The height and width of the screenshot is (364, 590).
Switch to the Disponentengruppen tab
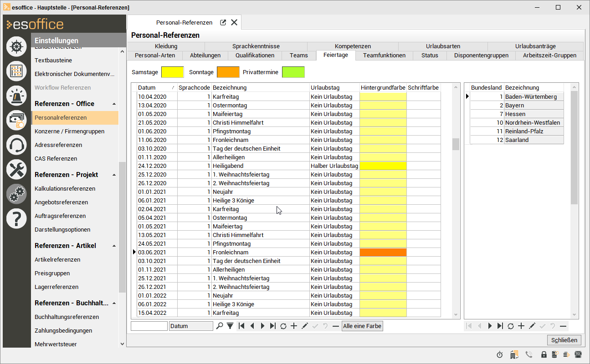tap(481, 56)
